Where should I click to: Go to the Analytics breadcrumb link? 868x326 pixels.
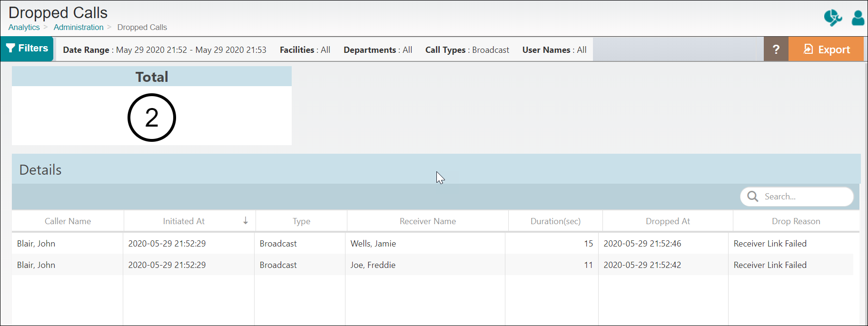pos(24,27)
